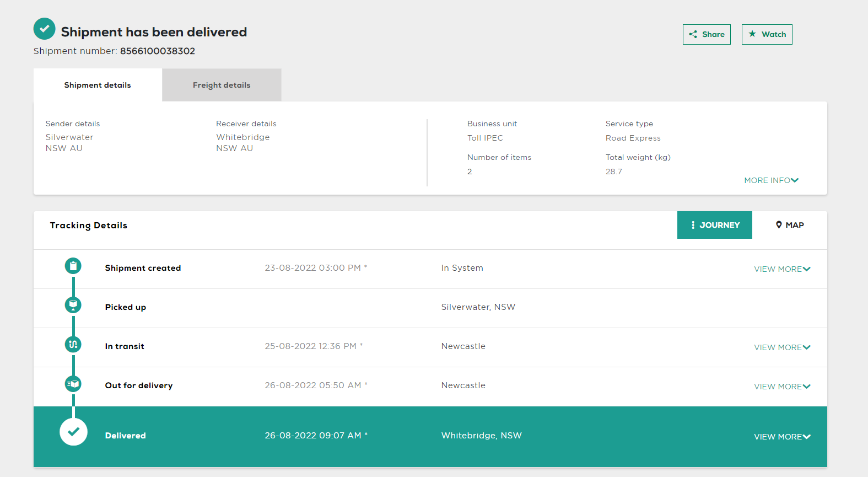Click the Shipment created clipboard icon

pos(73,266)
